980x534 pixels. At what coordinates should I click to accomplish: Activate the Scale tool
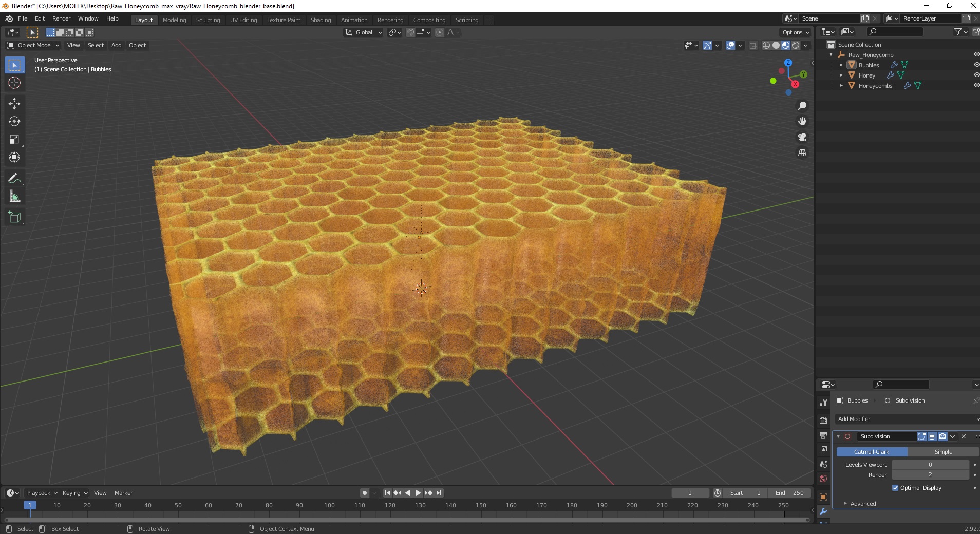14,140
